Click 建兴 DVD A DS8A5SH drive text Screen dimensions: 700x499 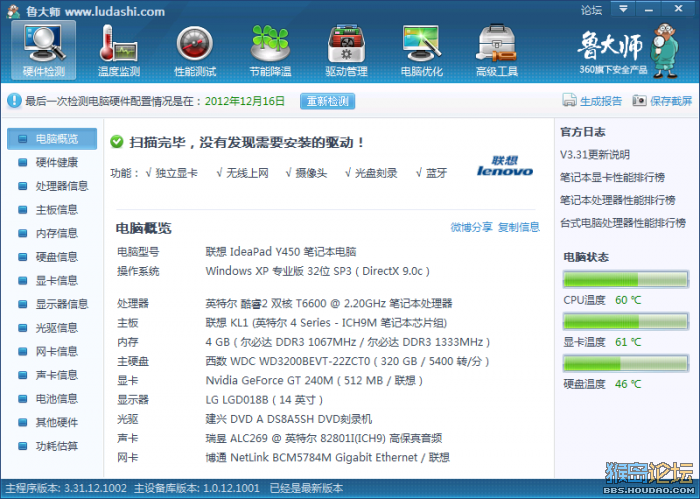[288, 419]
